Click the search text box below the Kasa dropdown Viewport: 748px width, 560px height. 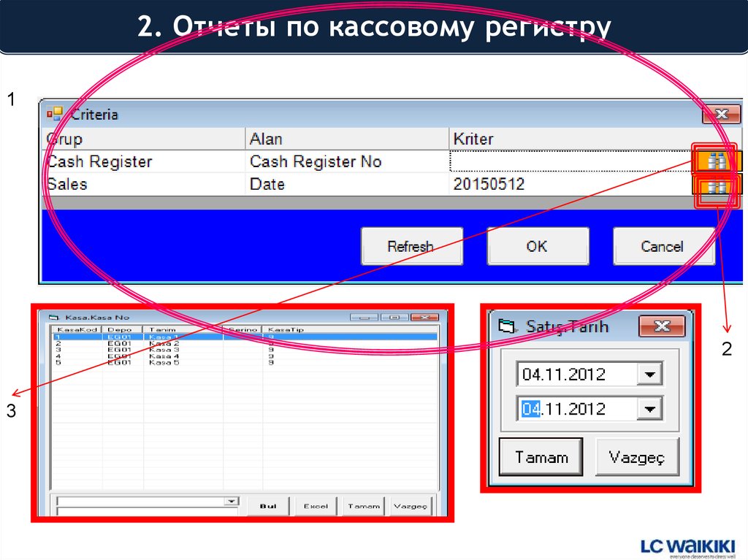pos(147,511)
